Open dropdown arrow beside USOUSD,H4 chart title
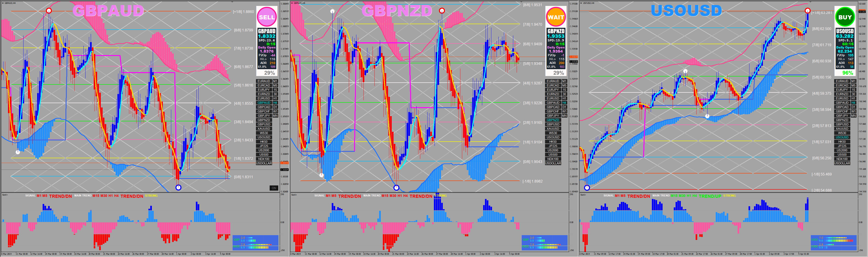The height and width of the screenshot is (257, 868). point(581,3)
